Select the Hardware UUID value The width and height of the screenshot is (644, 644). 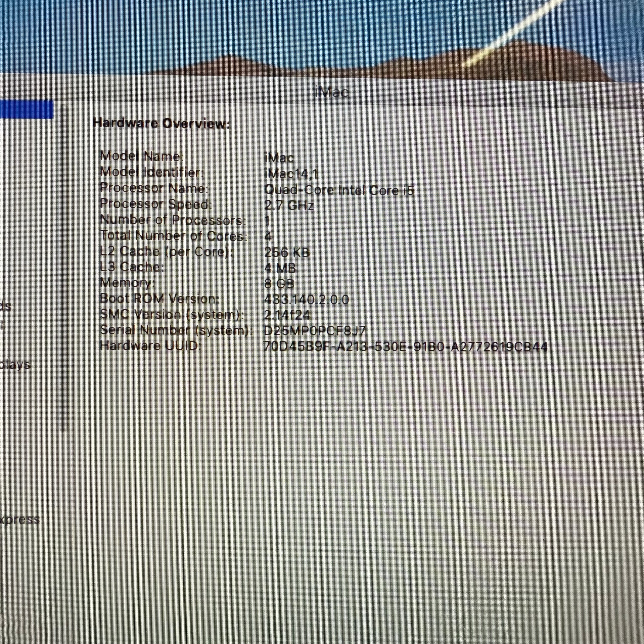[x=406, y=347]
